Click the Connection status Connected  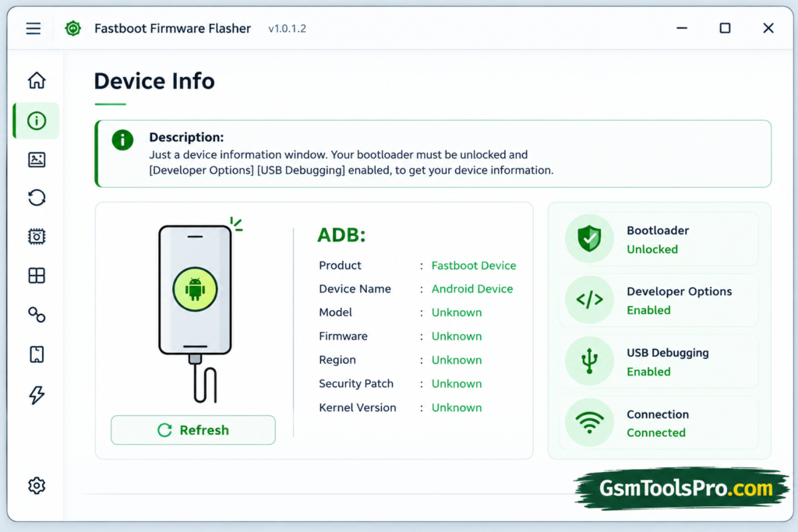[656, 433]
